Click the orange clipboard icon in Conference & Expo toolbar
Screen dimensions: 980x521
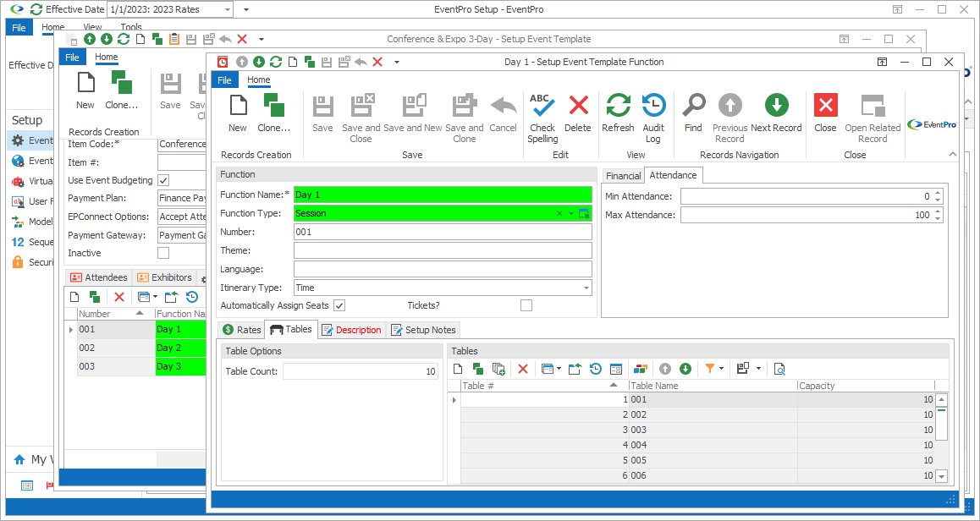(174, 39)
